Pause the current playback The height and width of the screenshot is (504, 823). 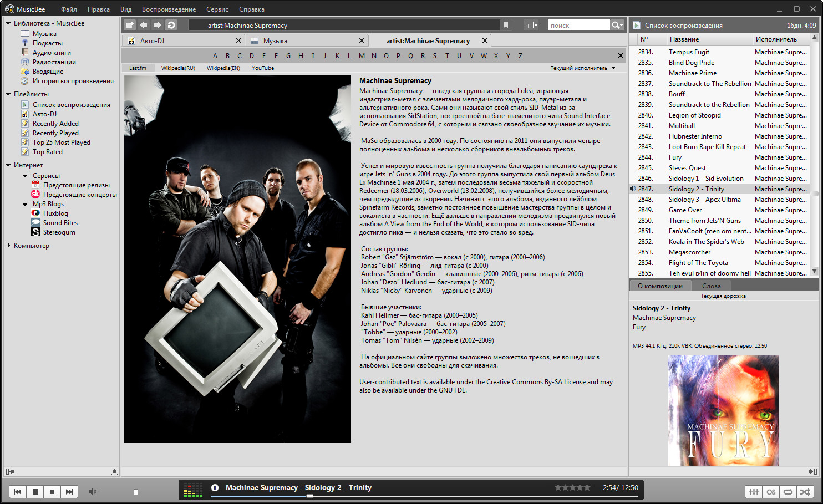(35, 492)
